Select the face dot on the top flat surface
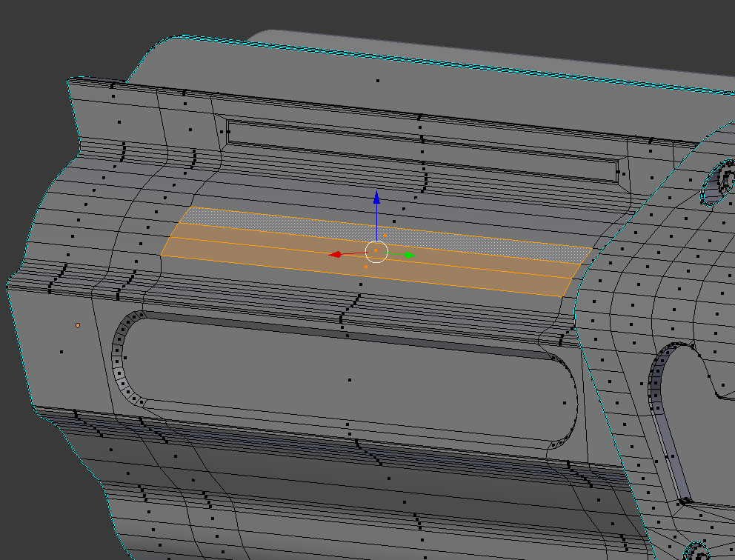 point(378,81)
